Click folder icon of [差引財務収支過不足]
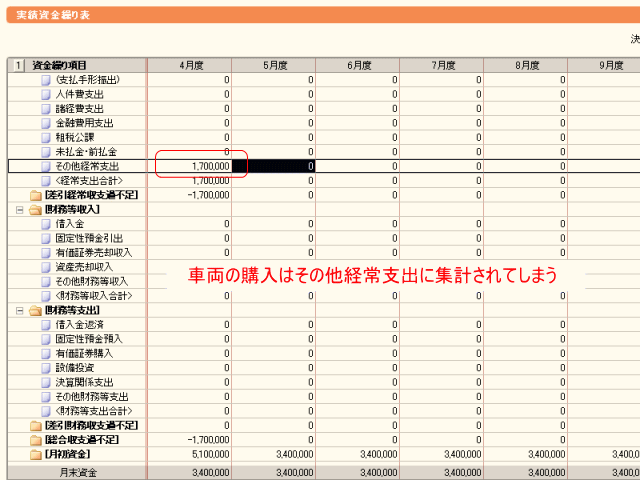The height and width of the screenshot is (480, 640). tap(36, 426)
